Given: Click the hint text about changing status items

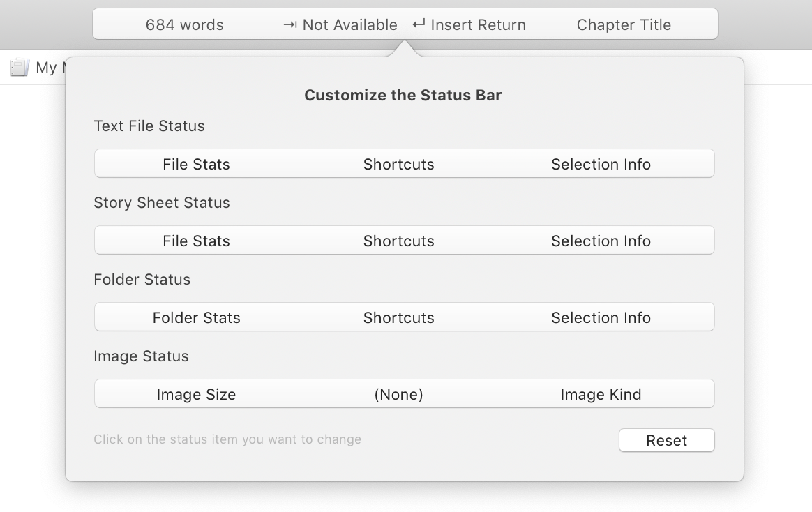Looking at the screenshot, I should click(x=227, y=439).
